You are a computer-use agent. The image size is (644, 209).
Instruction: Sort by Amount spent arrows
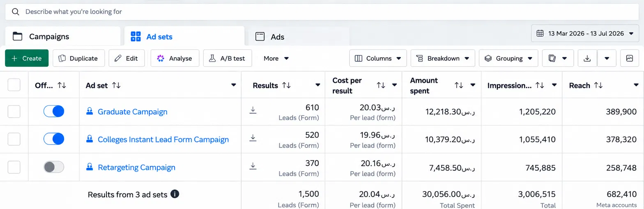pyautogui.click(x=458, y=85)
